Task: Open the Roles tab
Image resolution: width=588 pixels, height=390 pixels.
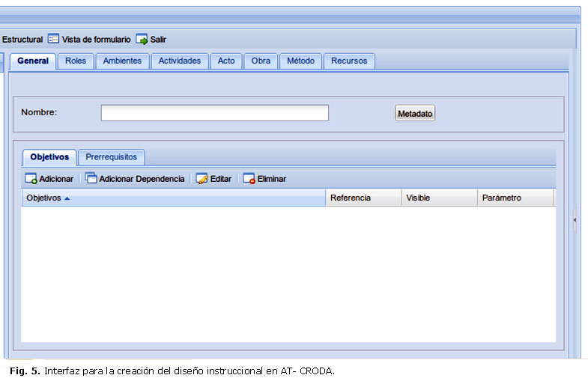Action: click(x=76, y=61)
